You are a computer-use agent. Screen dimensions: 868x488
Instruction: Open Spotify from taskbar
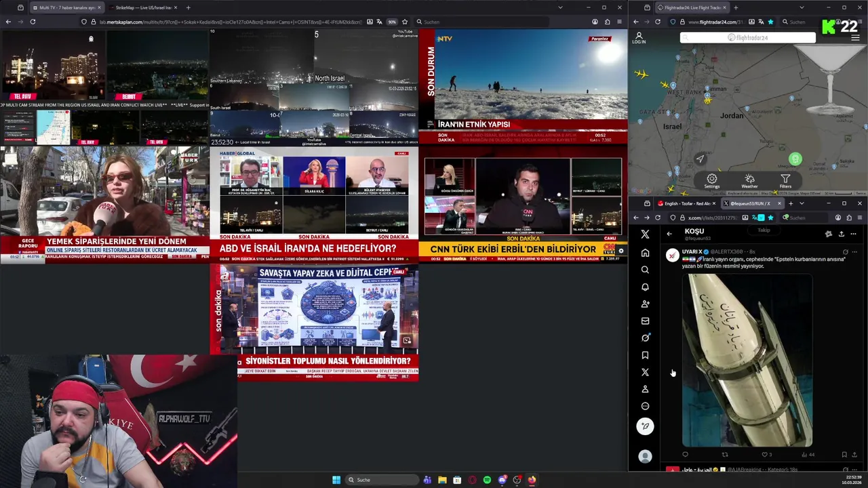pyautogui.click(x=487, y=480)
